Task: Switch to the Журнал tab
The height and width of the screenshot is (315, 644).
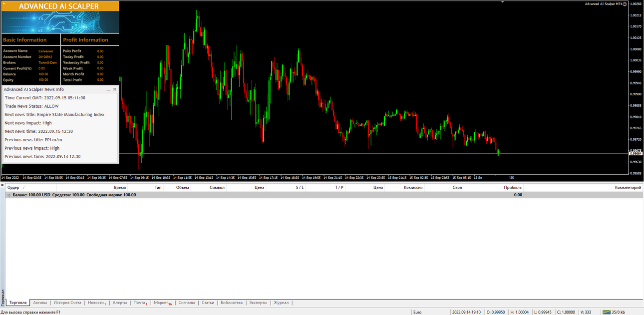Action: pyautogui.click(x=281, y=303)
